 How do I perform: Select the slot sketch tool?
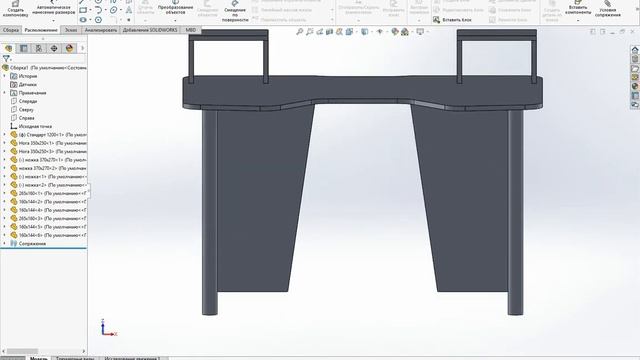pyautogui.click(x=83, y=20)
